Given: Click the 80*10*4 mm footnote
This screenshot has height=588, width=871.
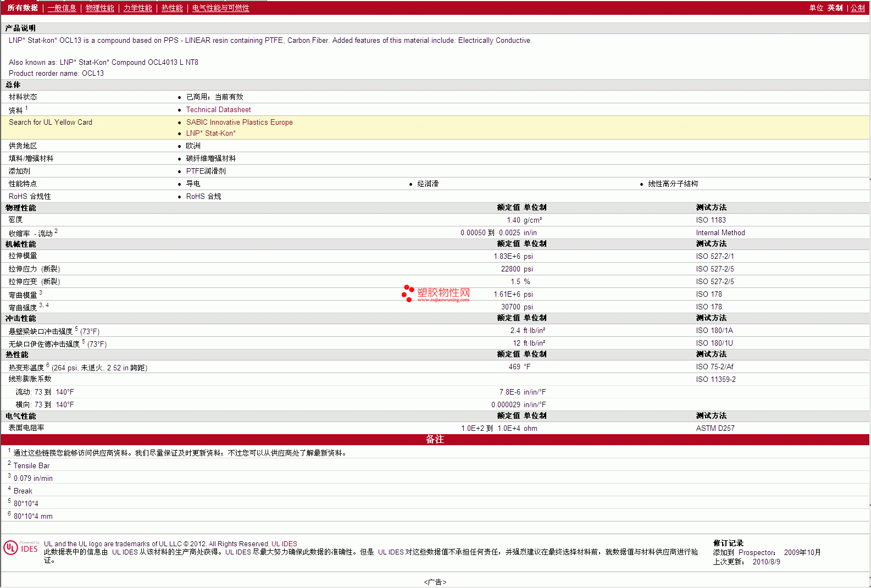Looking at the screenshot, I should click(x=33, y=516).
